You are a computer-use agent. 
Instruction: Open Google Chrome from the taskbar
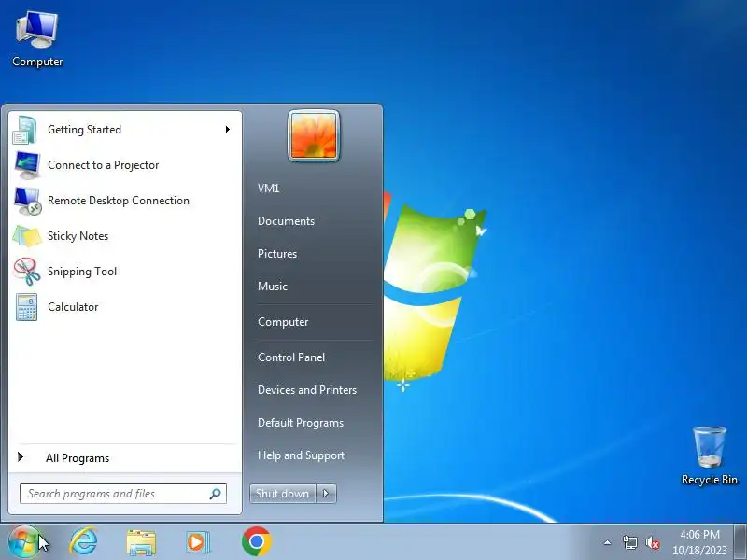point(256,541)
